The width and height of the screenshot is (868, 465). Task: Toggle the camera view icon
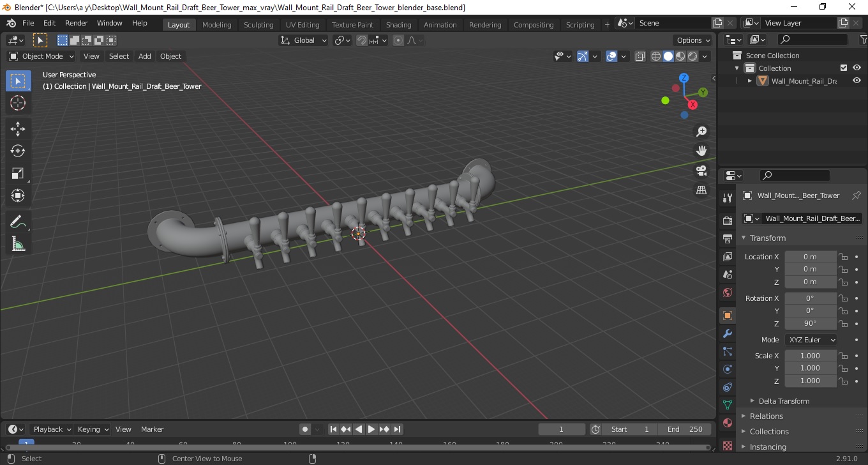coord(701,171)
